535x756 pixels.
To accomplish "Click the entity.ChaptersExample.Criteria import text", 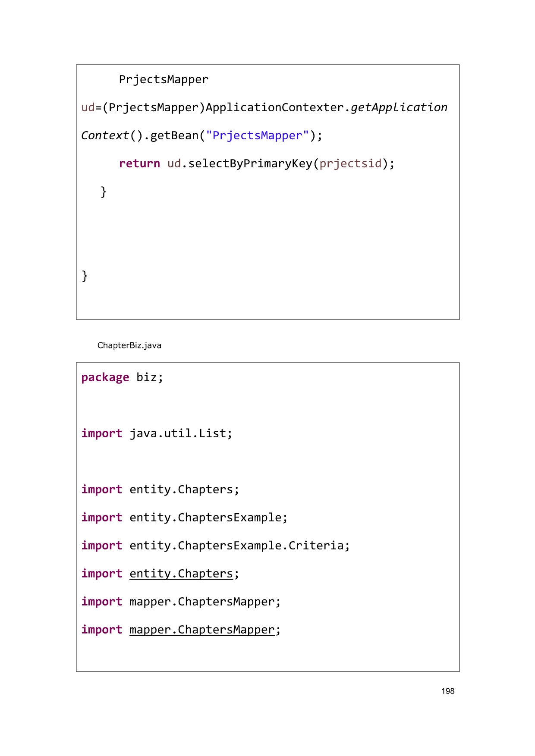I will click(239, 546).
